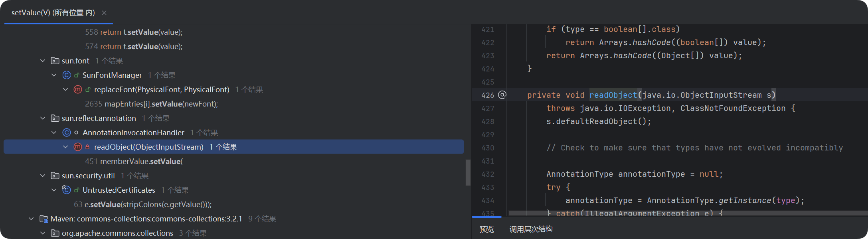Switch to the 预览 tab

point(486,229)
